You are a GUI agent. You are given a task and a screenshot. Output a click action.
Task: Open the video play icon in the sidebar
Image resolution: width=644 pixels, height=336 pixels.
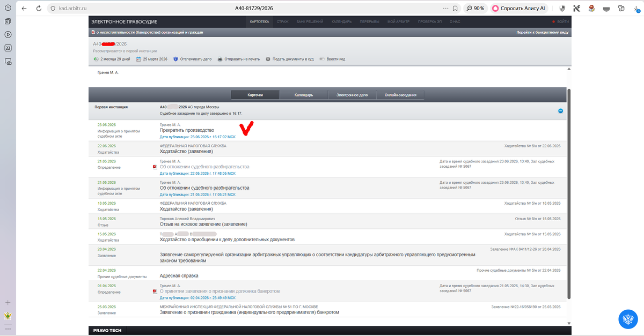8,35
